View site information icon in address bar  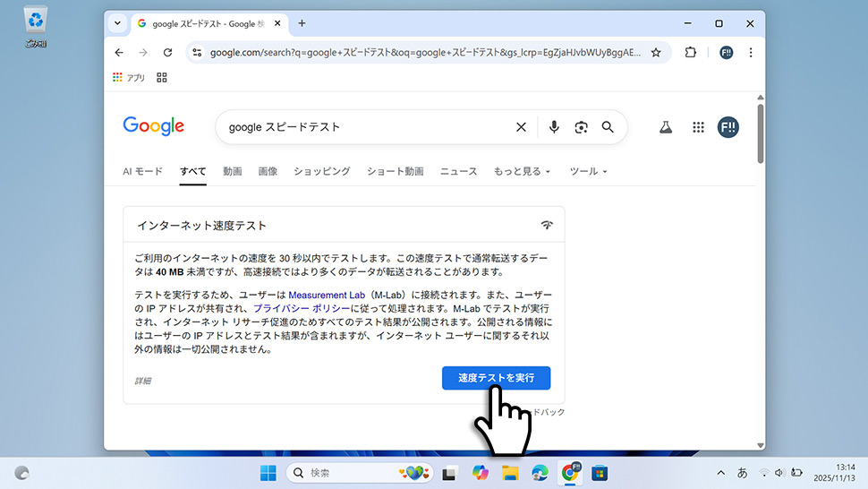(x=197, y=53)
